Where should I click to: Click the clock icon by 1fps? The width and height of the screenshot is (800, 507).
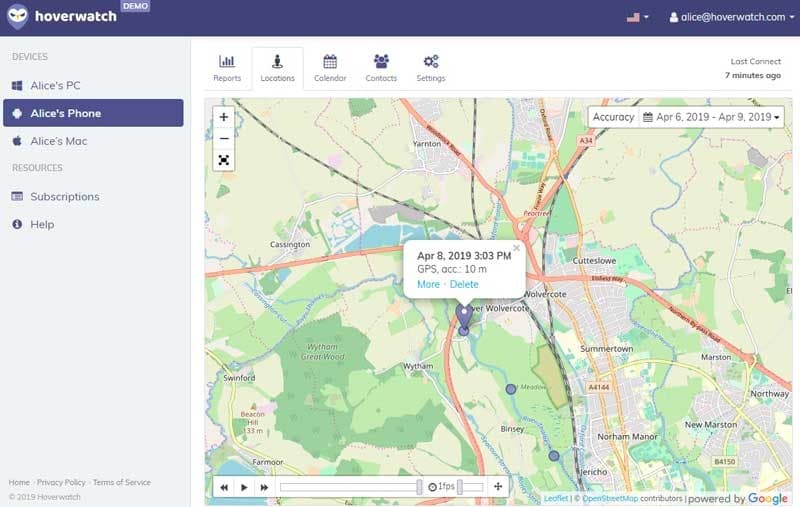click(432, 487)
